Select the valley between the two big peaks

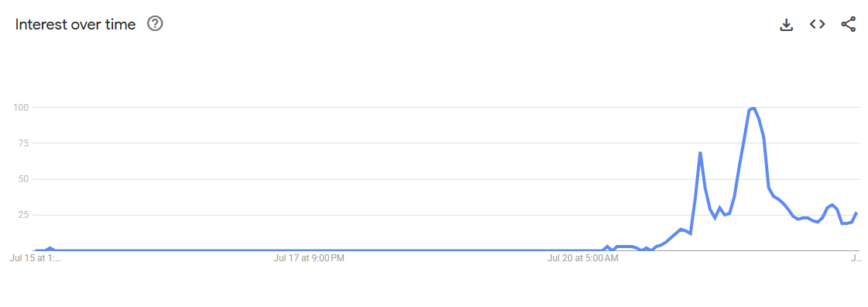[x=715, y=218]
